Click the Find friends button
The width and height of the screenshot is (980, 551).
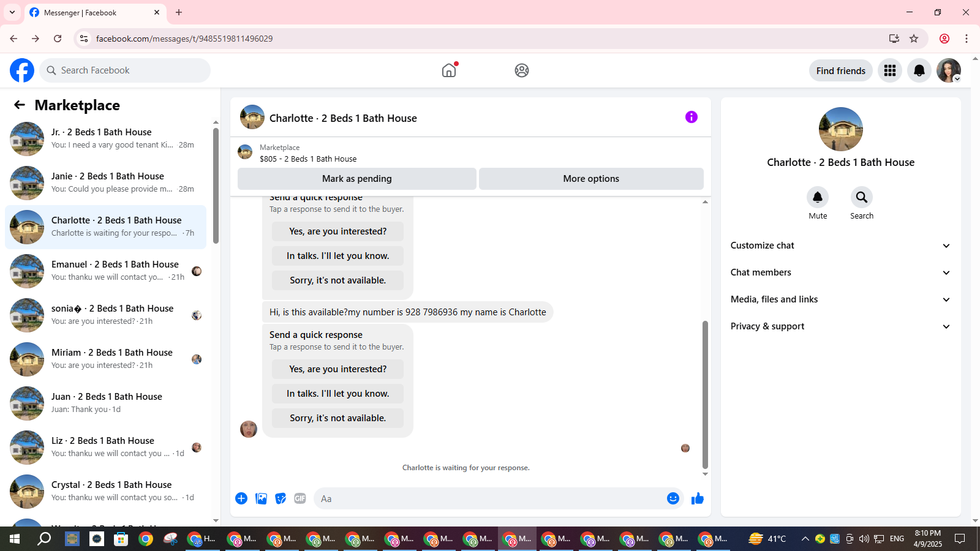click(x=841, y=70)
